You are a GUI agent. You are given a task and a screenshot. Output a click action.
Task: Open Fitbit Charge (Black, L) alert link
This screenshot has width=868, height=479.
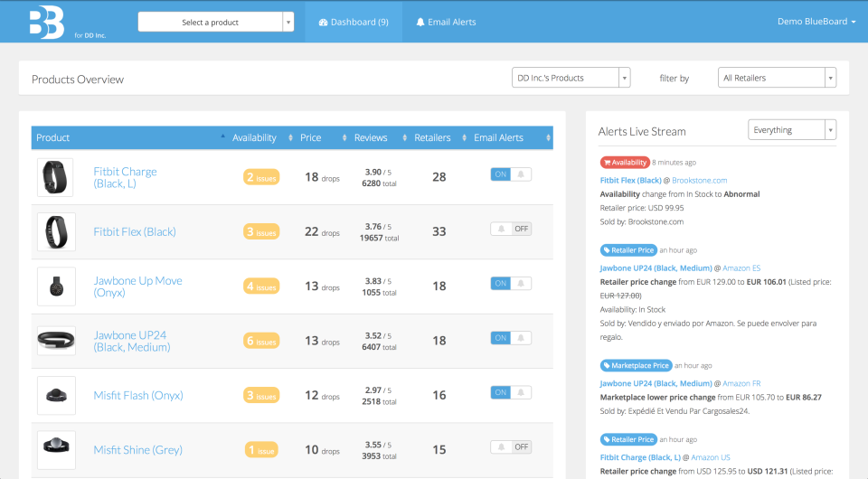click(x=640, y=457)
